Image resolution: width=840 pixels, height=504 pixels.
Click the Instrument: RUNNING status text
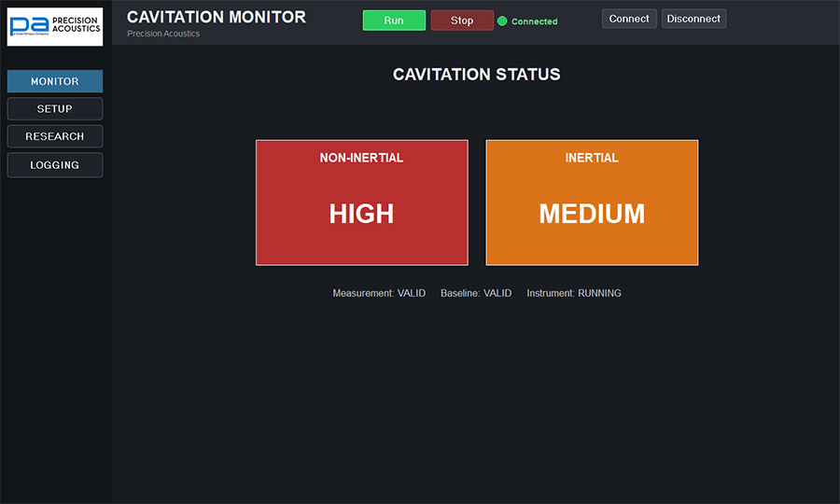point(574,293)
